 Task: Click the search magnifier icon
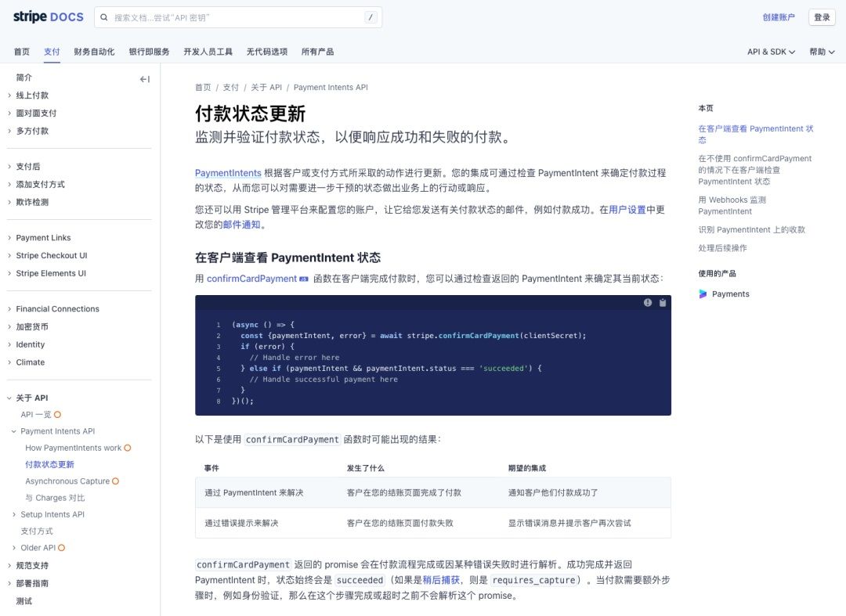[x=104, y=17]
